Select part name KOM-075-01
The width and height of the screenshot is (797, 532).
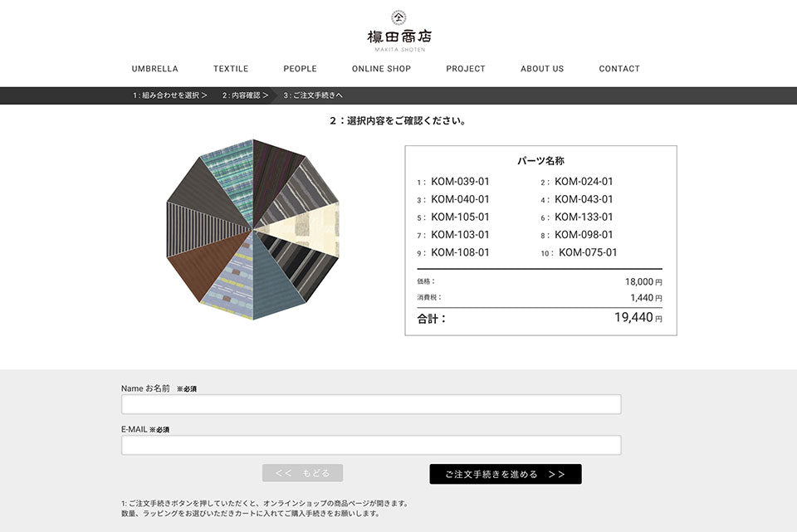(588, 253)
